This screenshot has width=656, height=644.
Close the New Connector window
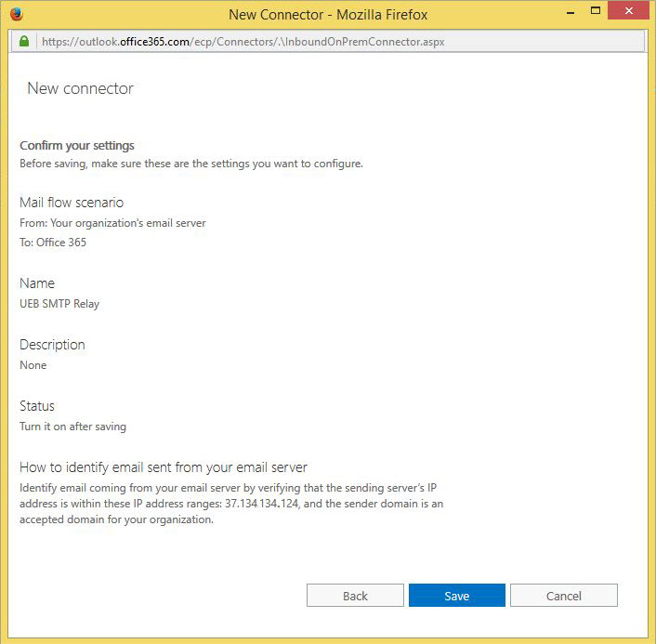628,10
